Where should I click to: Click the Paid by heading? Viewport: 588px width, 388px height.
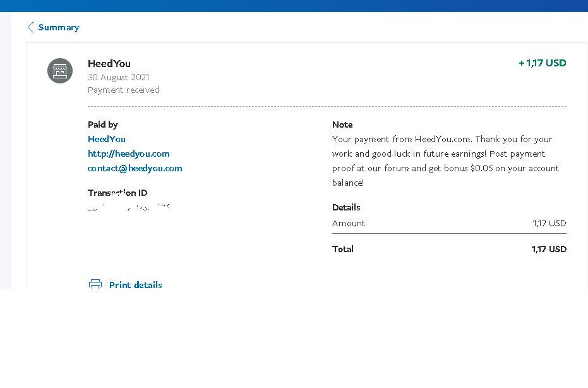click(x=103, y=124)
